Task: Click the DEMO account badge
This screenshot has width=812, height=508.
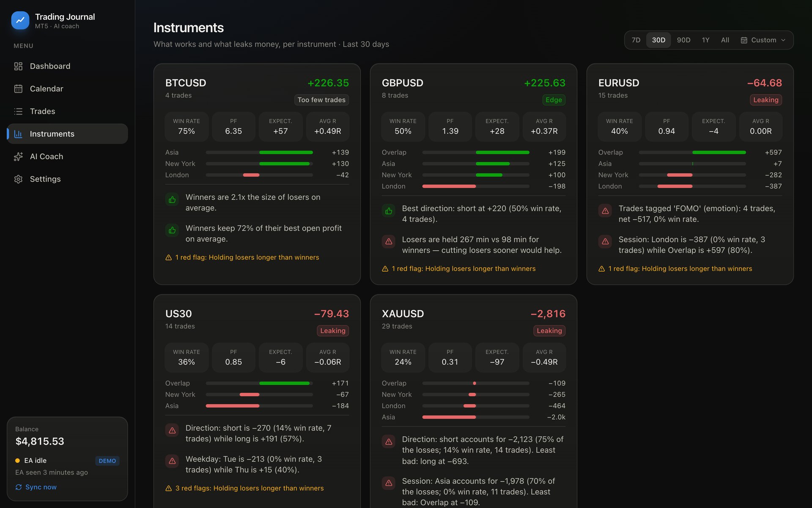Action: (x=107, y=461)
